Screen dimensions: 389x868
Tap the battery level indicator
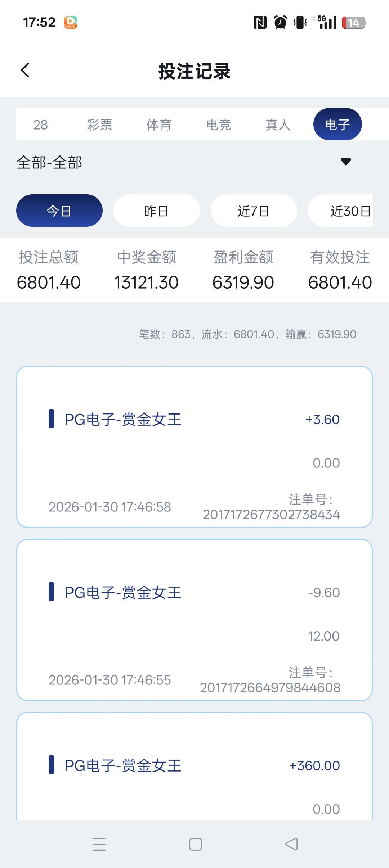pos(353,23)
